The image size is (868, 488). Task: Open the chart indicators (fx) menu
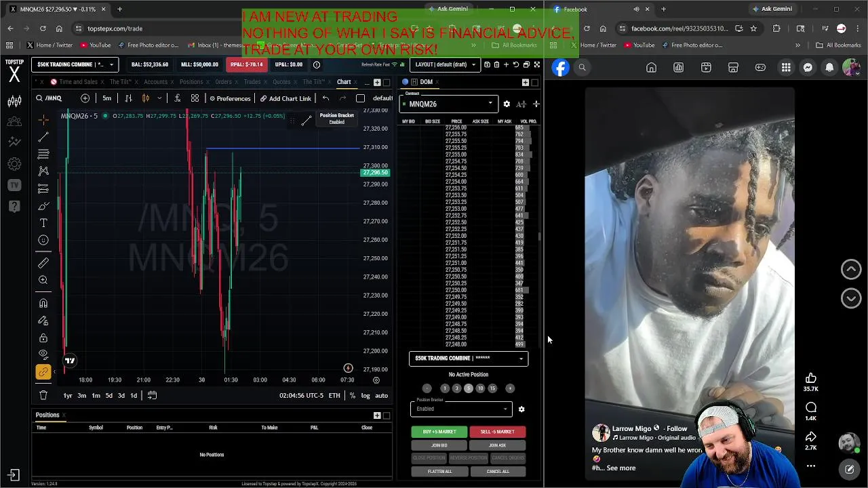pos(177,98)
